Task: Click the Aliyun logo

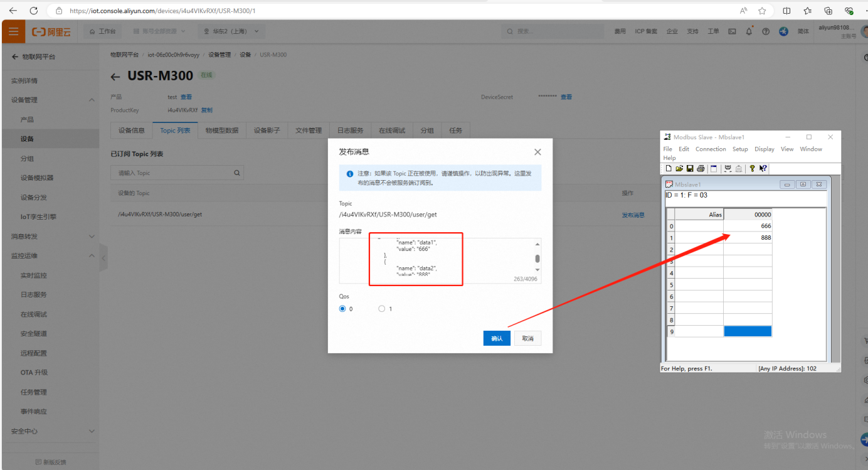Action: click(51, 31)
